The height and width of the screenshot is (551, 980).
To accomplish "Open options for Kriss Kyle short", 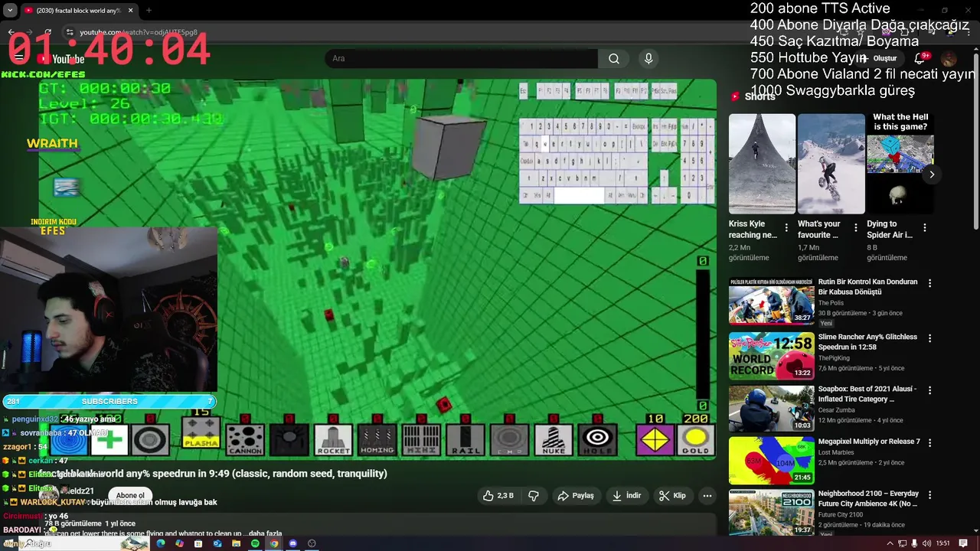I will pyautogui.click(x=786, y=228).
